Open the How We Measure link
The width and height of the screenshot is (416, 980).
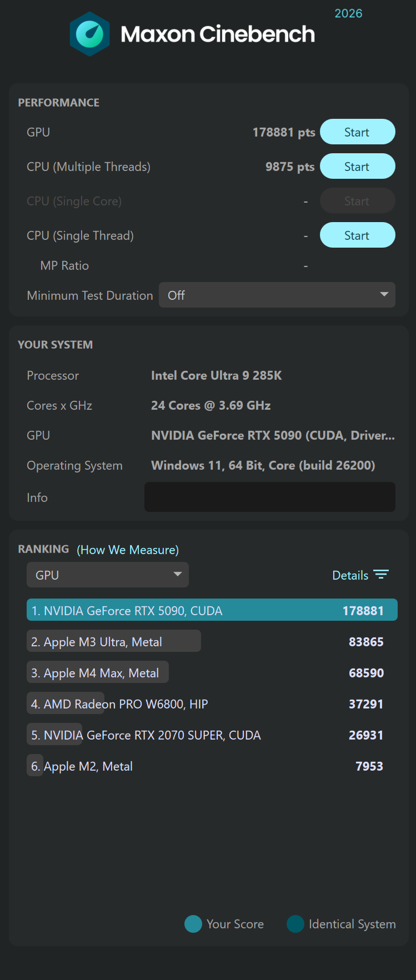[x=128, y=550]
